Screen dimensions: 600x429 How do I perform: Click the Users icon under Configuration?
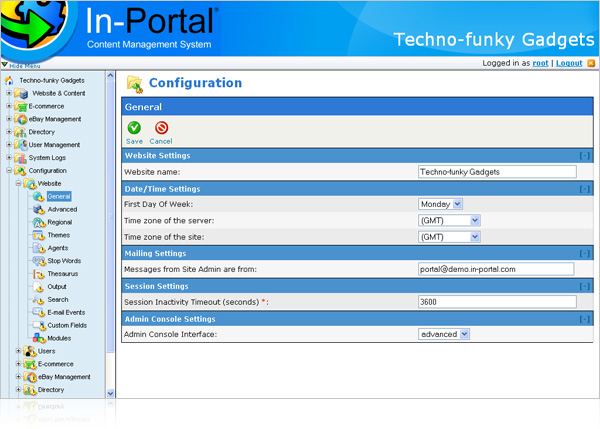[x=30, y=351]
